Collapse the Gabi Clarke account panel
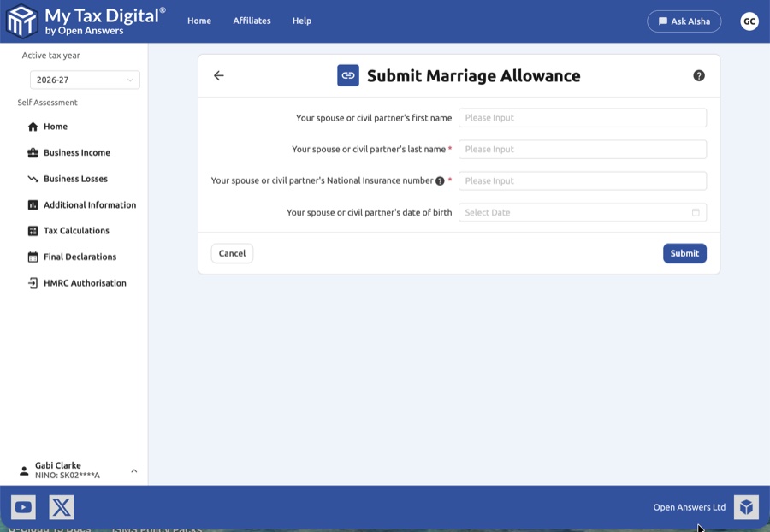 coord(133,470)
